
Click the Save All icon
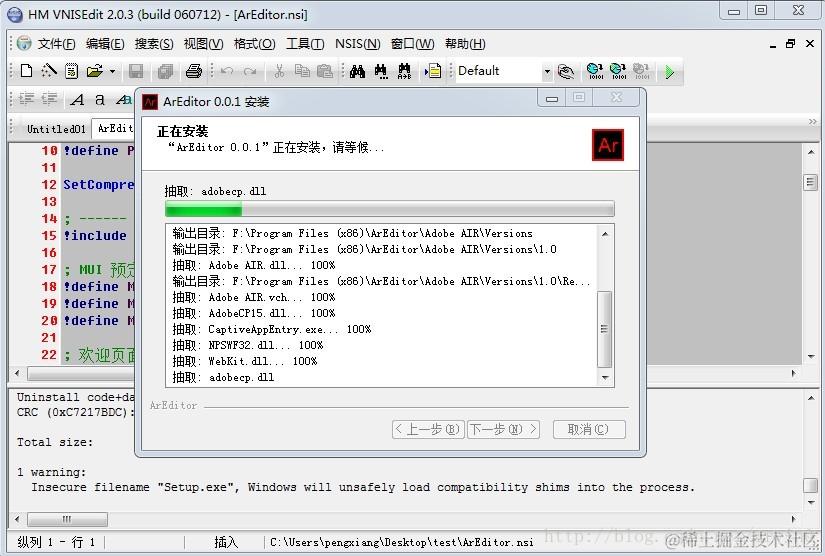pyautogui.click(x=165, y=71)
